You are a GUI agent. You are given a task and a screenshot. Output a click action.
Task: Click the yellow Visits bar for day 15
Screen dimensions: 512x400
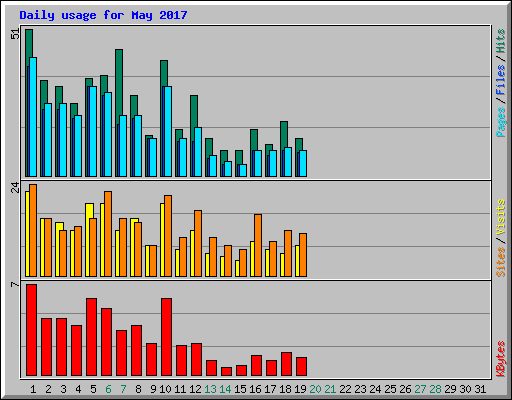tap(237, 268)
